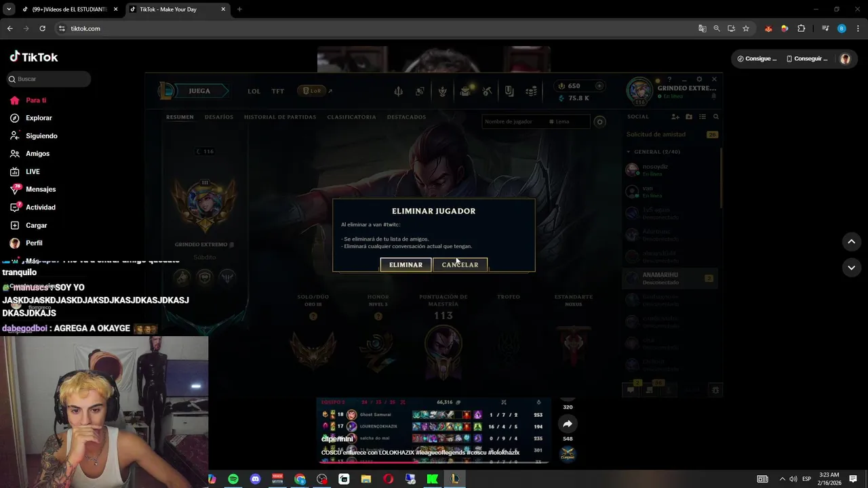This screenshot has width=868, height=488.
Task: Click the Consigue coins button
Action: (757, 59)
